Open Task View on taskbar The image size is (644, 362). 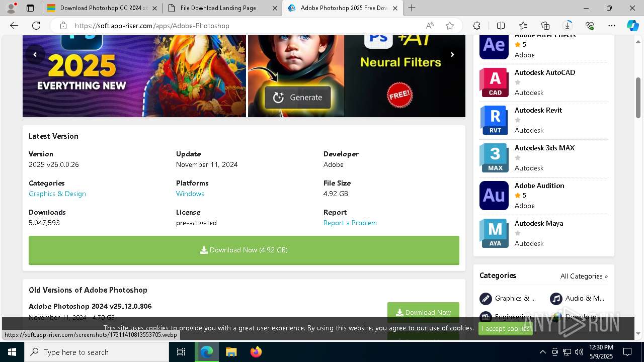click(x=181, y=352)
